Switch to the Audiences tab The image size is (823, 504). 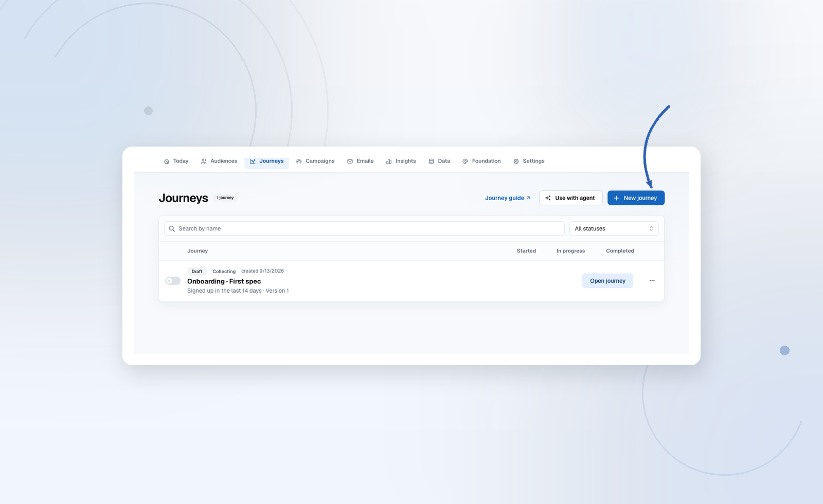pyautogui.click(x=219, y=161)
